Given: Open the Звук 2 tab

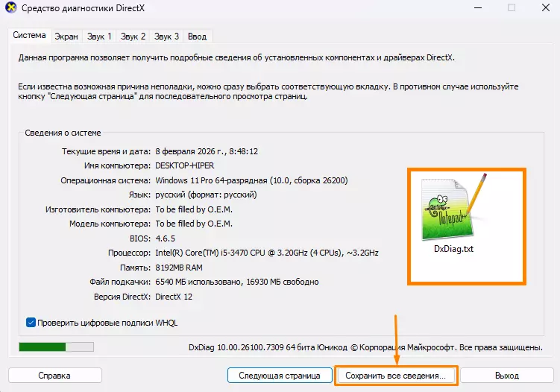Looking at the screenshot, I should (133, 37).
